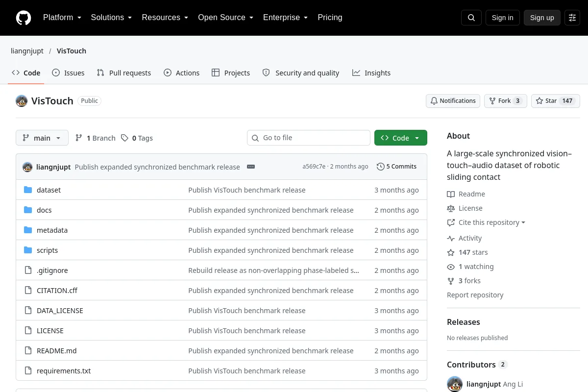Click contributor liangnjupt avatar
The width and height of the screenshot is (588, 392).
(x=455, y=384)
